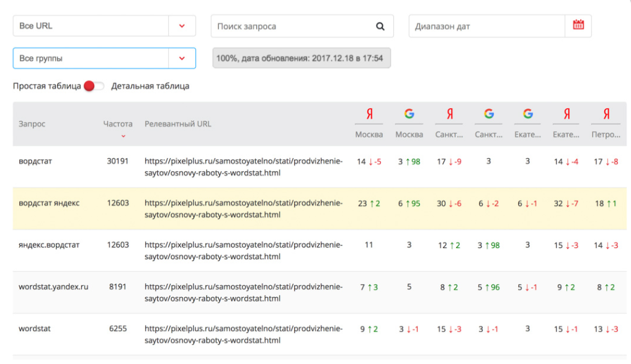
Task: Select the Простая таблица label
Action: (47, 86)
